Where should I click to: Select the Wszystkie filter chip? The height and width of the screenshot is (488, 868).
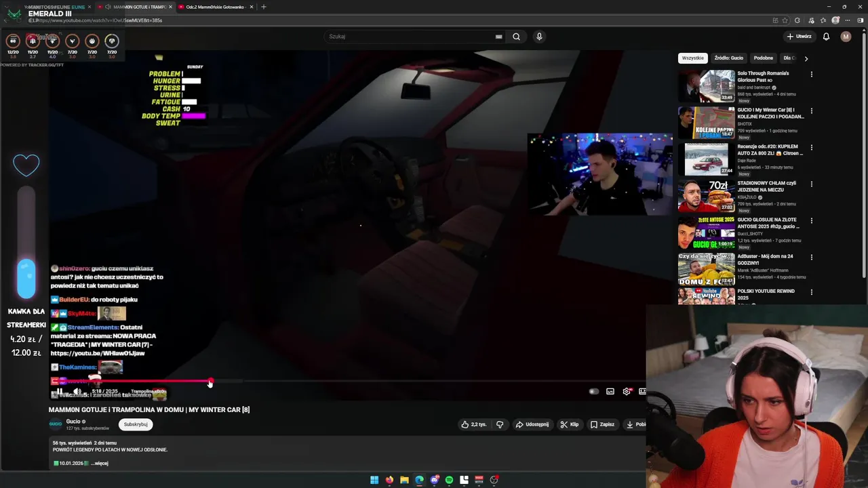(x=693, y=58)
